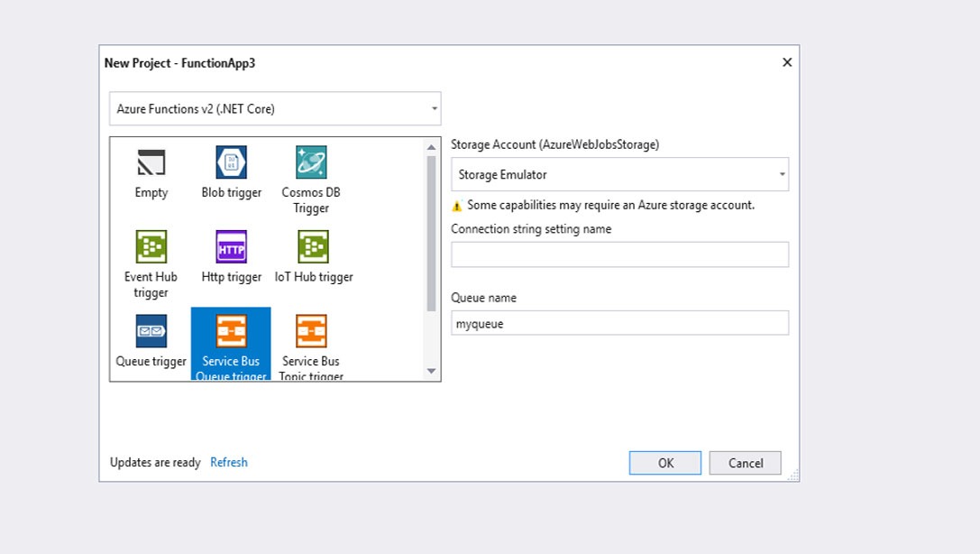Viewport: 980px width, 554px height.
Task: Close the New Project dialog
Action: pos(787,62)
